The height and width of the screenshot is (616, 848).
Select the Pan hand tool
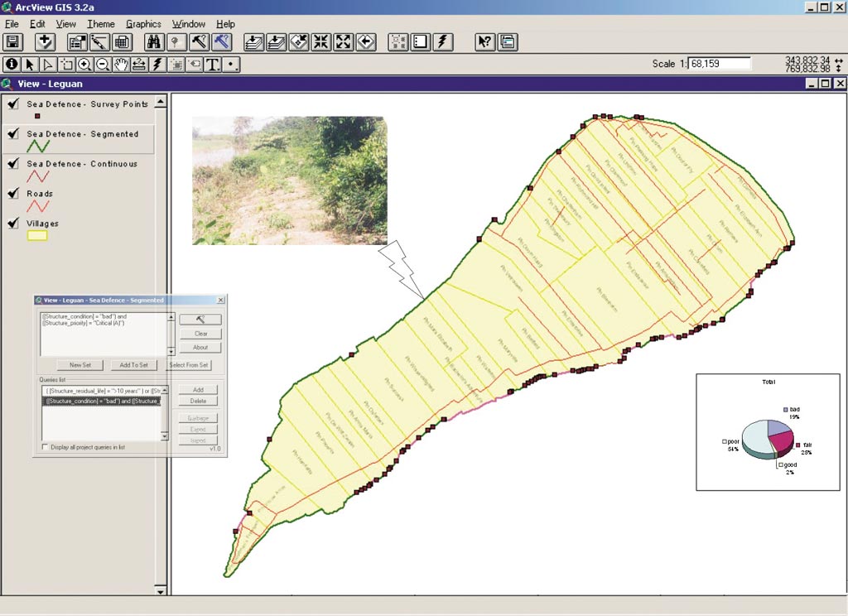(x=121, y=65)
